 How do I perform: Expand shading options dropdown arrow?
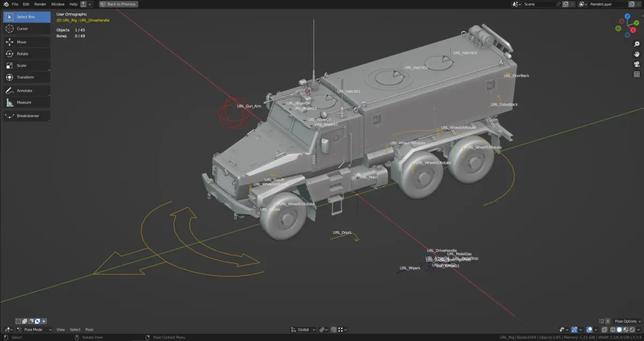coord(638,329)
